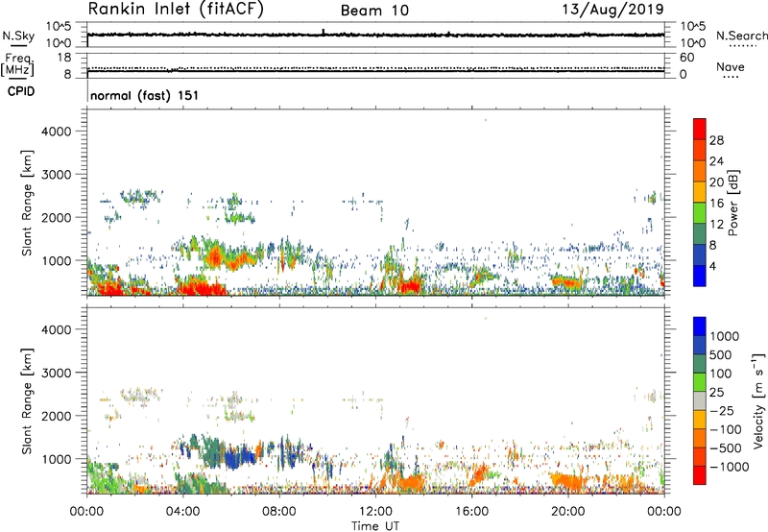
Task: Click the '12:00' time axis label
Action: [375, 512]
